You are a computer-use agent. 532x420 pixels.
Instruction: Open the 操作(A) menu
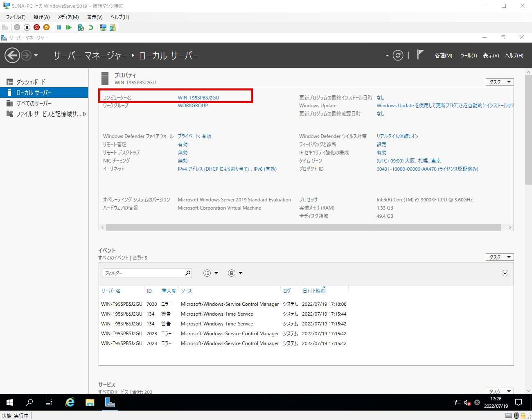point(41,17)
